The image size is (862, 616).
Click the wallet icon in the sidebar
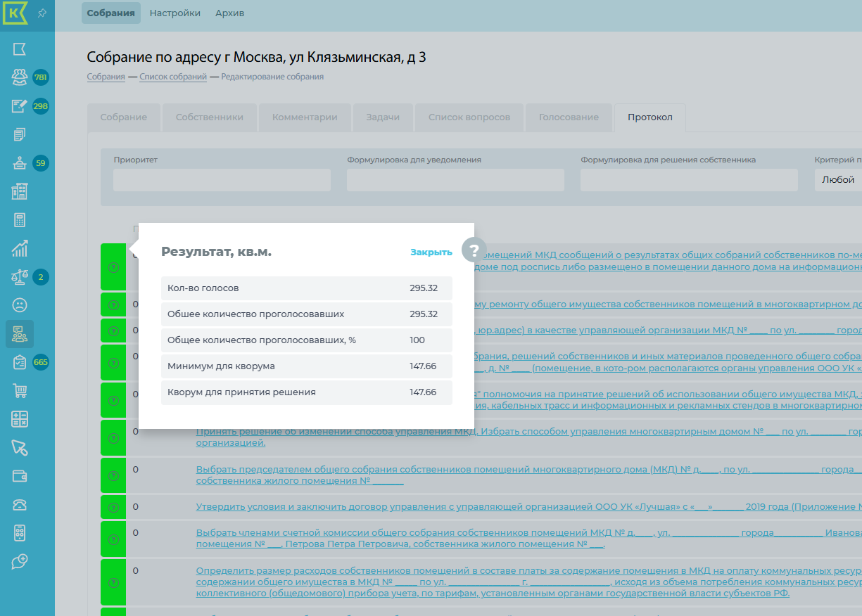(x=20, y=476)
